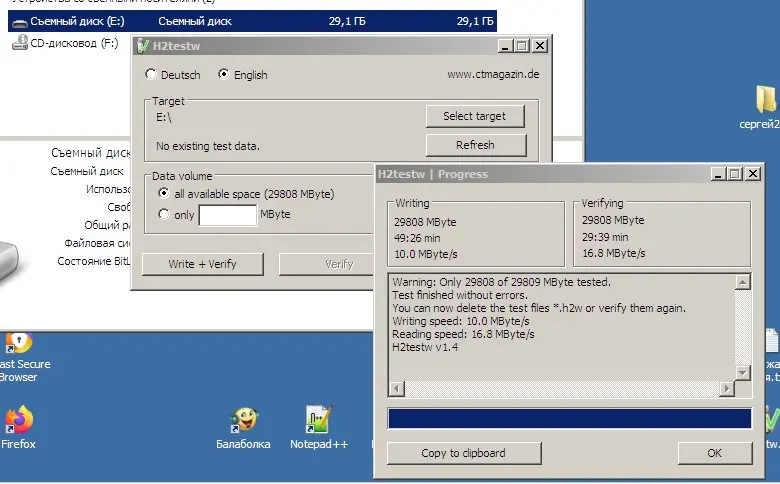Click the first '29,1 ГБ' size cell
This screenshot has height=484, width=780.
click(347, 21)
